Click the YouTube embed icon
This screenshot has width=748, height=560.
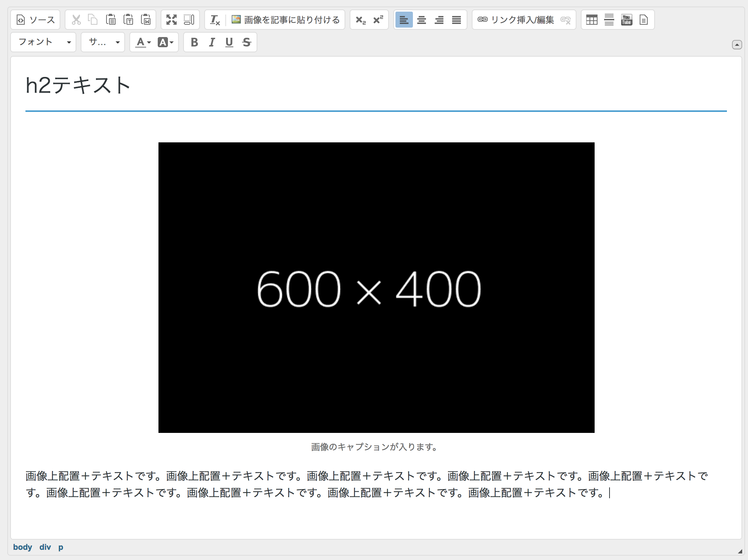627,20
